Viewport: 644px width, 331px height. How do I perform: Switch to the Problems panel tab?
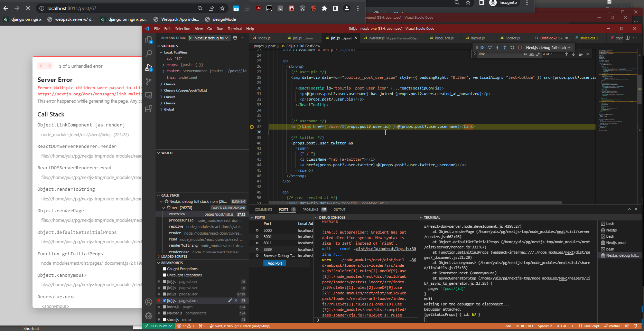(x=310, y=209)
